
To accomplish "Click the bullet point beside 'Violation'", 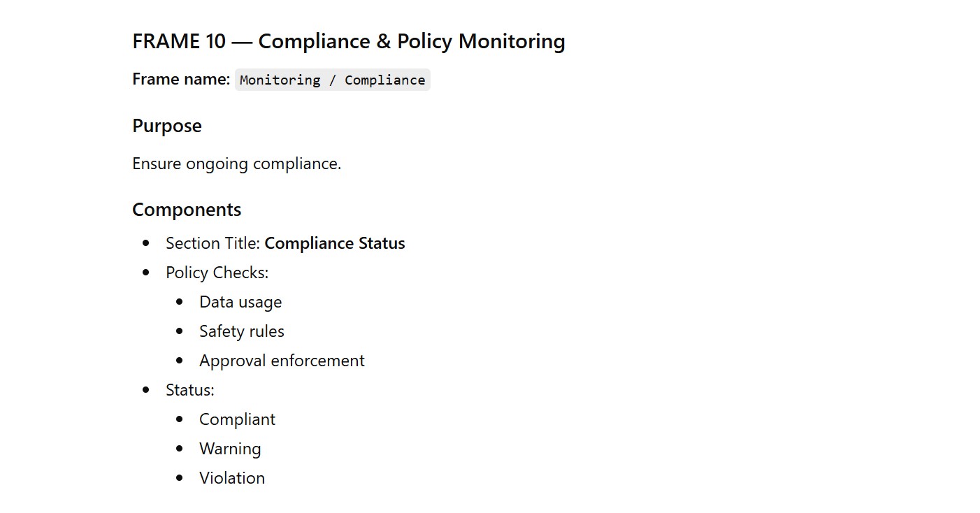I will pos(180,478).
